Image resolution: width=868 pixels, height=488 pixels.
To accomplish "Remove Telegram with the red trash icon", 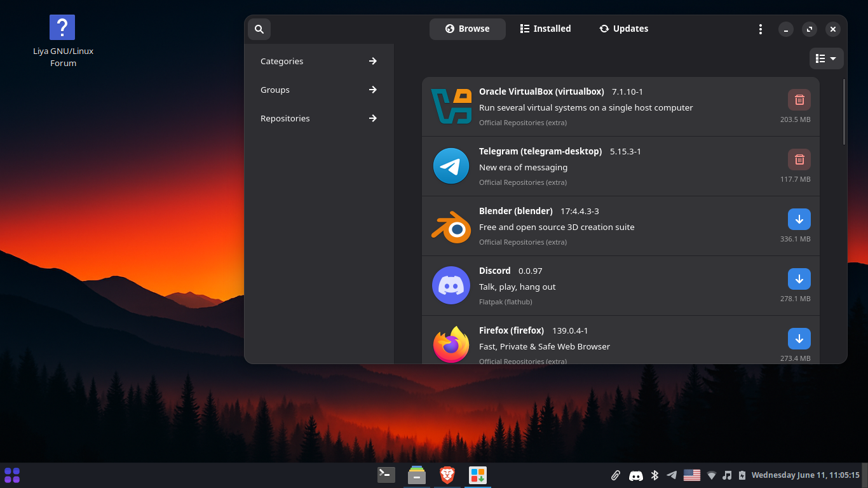I will (x=799, y=159).
